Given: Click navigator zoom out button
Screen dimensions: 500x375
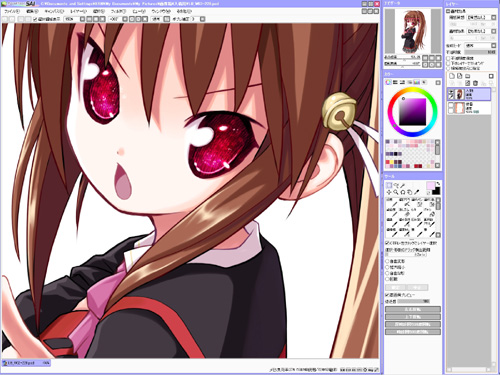Looking at the screenshot, I should (x=425, y=58).
